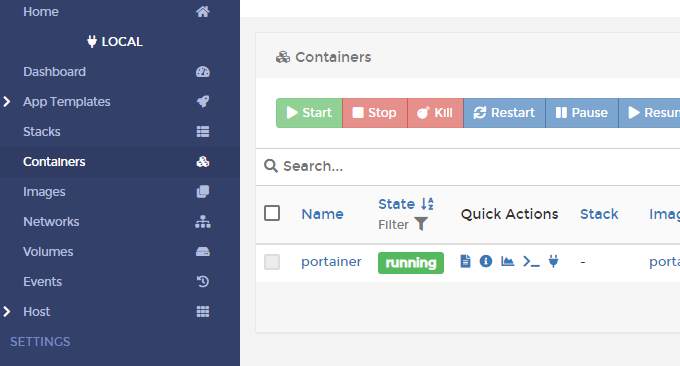The height and width of the screenshot is (366, 680).
Task: Open console terminal icon for portainer
Action: click(x=531, y=261)
